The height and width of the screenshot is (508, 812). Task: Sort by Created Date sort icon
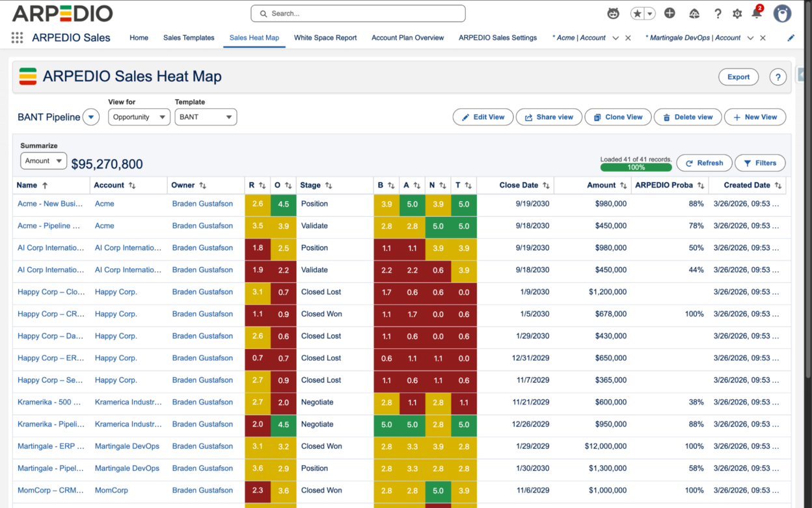(778, 186)
